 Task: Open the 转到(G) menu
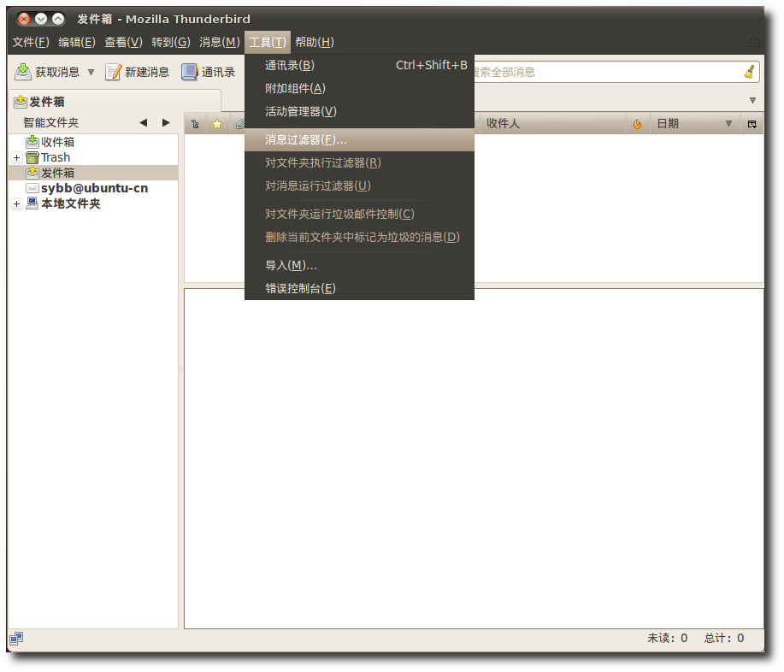point(171,42)
